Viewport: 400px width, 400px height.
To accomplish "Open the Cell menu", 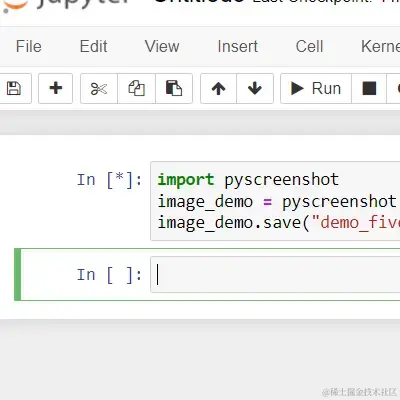I will (309, 46).
